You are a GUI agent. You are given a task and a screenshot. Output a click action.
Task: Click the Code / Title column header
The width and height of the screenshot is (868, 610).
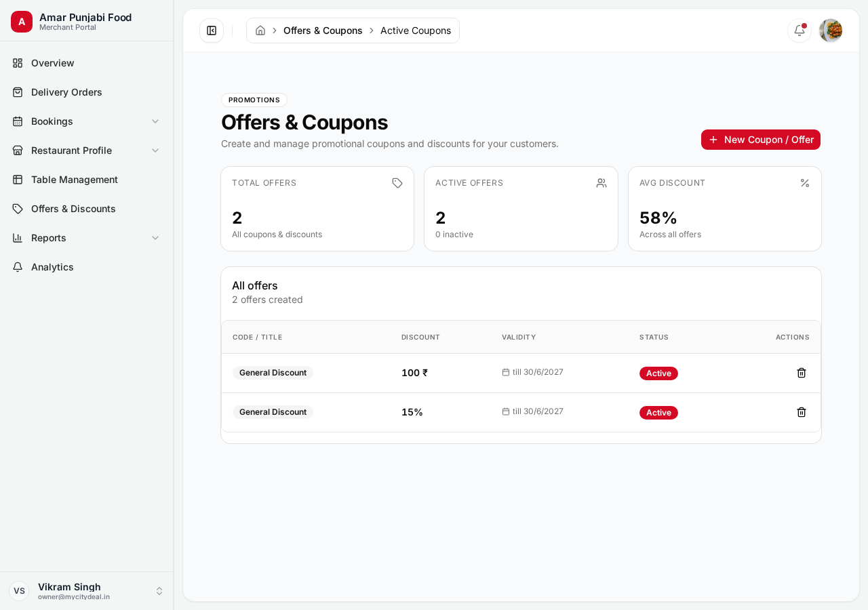click(x=257, y=337)
